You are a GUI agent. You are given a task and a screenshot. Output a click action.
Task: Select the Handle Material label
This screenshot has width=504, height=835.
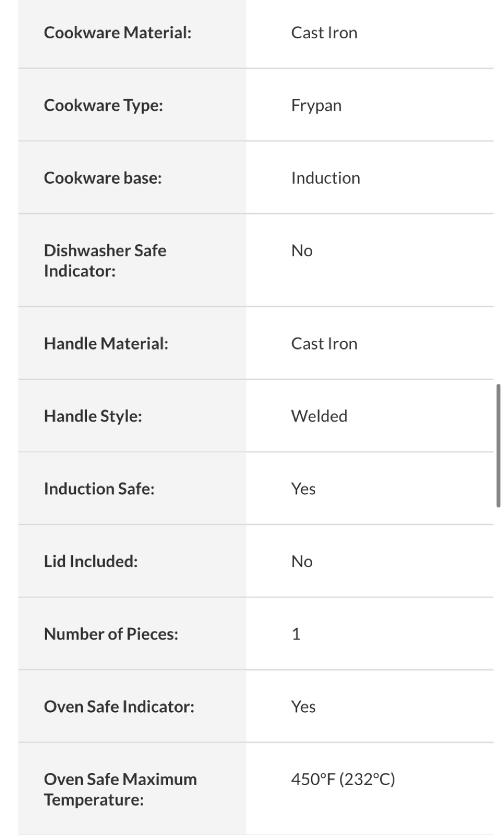(x=106, y=344)
